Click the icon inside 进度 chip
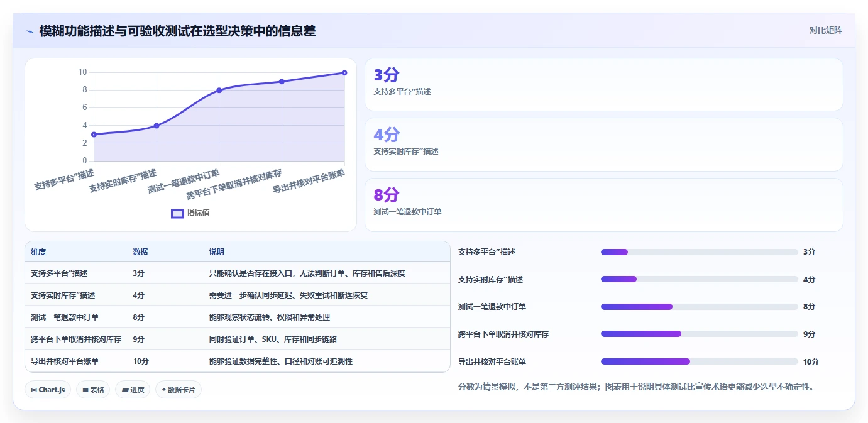 (125, 390)
